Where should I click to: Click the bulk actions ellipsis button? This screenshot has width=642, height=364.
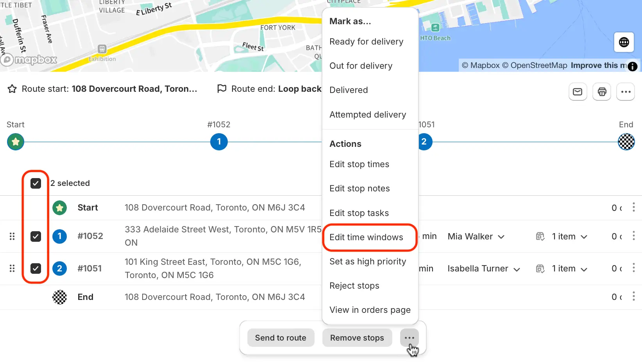point(410,338)
